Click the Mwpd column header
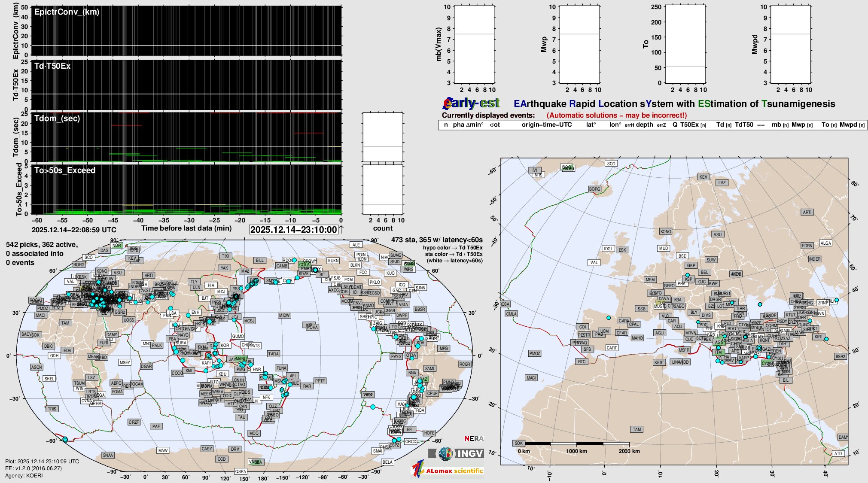 848,125
